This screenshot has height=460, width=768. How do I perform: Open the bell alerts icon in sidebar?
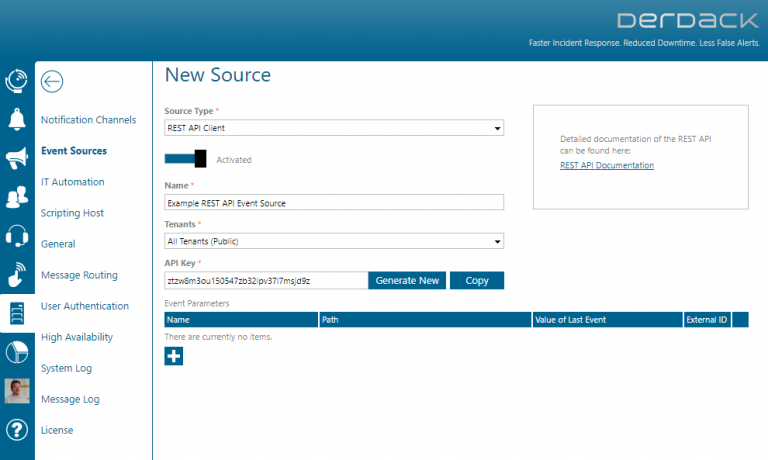17,120
